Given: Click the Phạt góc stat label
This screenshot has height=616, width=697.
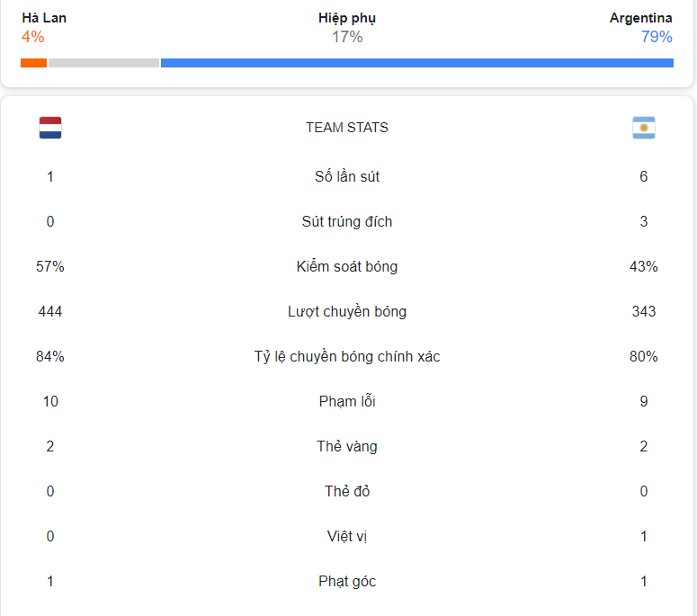Looking at the screenshot, I should [x=347, y=581].
